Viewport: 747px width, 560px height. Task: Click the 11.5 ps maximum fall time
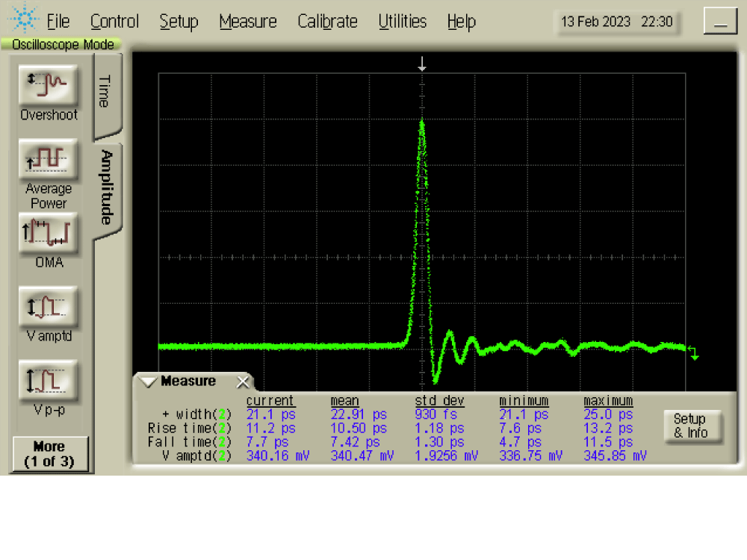608,442
